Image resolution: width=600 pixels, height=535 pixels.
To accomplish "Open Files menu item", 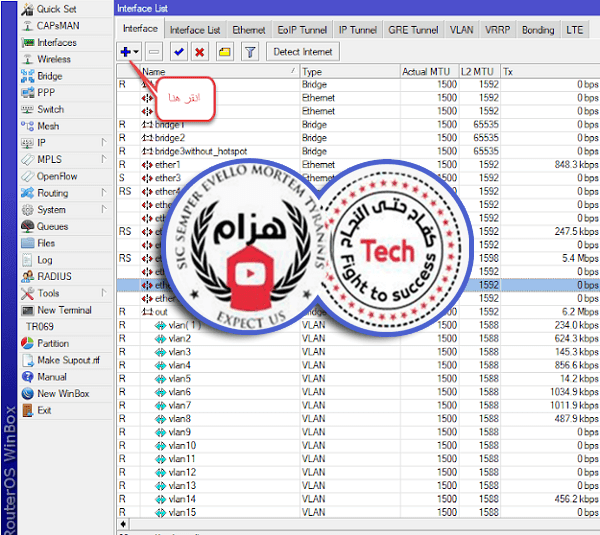I will click(65, 243).
